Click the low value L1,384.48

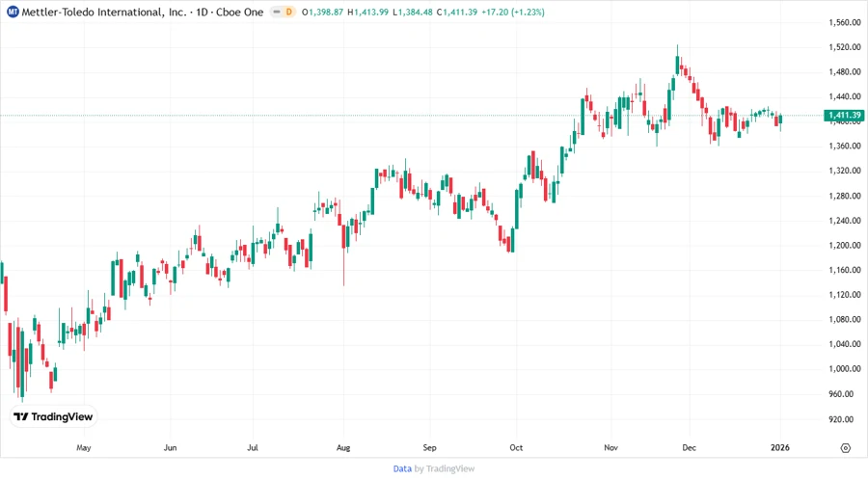pos(413,13)
